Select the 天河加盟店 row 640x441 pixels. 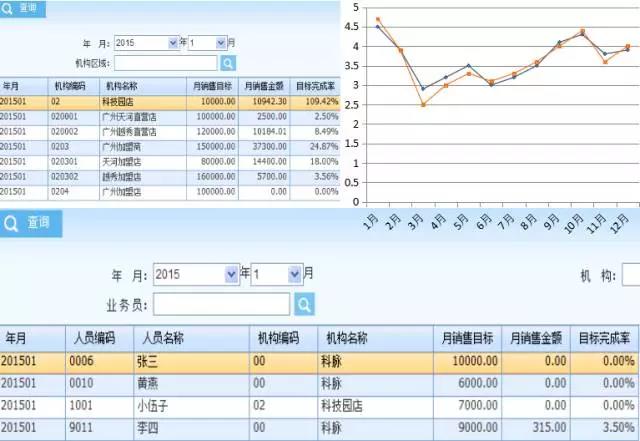170,162
